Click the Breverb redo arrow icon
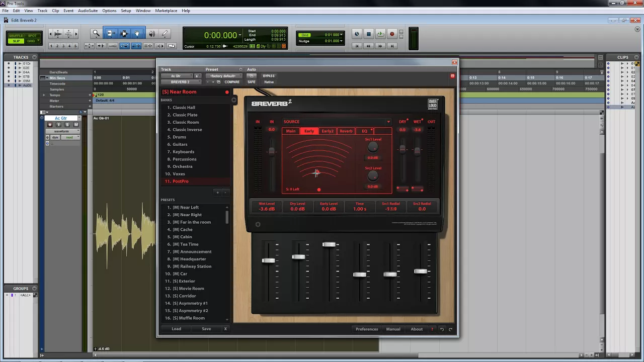Viewport: 644px width, 362px height. (x=450, y=329)
